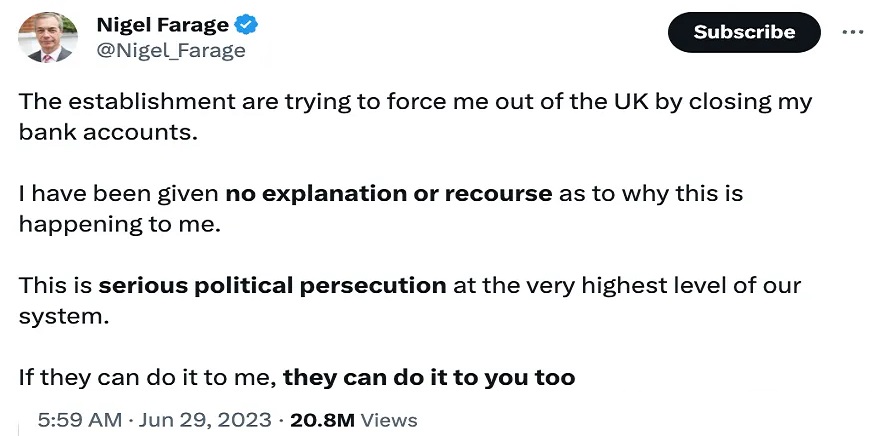
Task: Click the single word "system."
Action: click(59, 315)
